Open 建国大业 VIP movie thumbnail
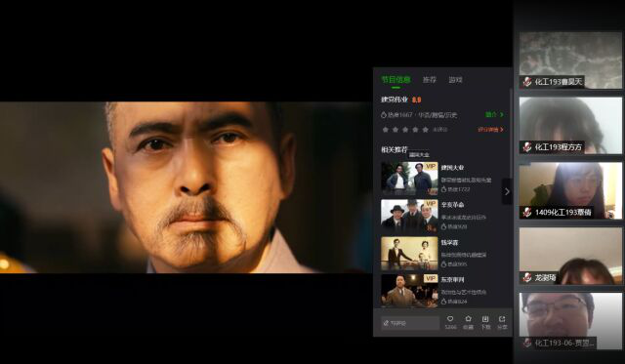625x364 pixels. tap(409, 179)
